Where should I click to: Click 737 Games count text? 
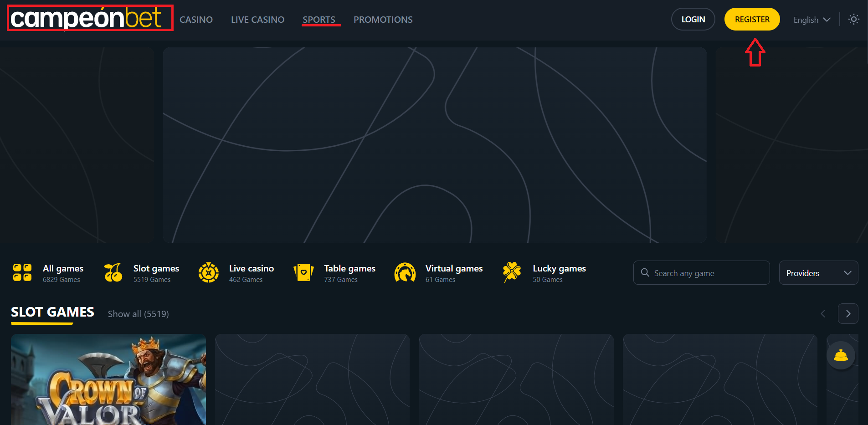click(341, 280)
